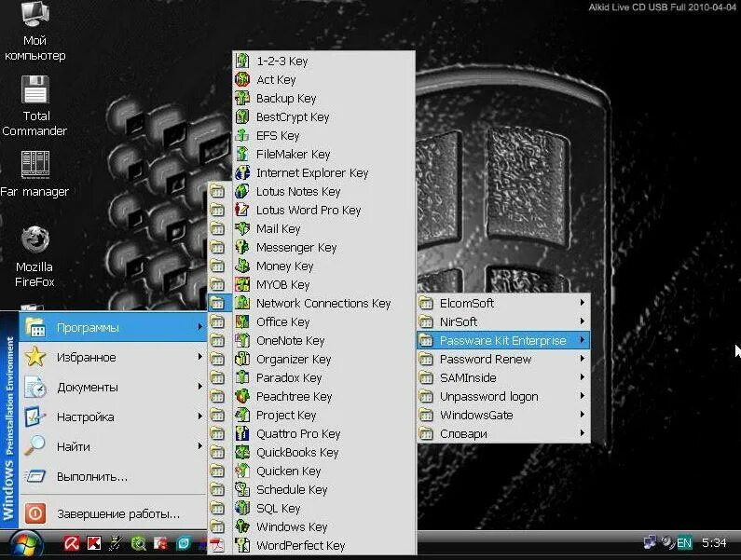Open the Schedule Key icon

242,489
